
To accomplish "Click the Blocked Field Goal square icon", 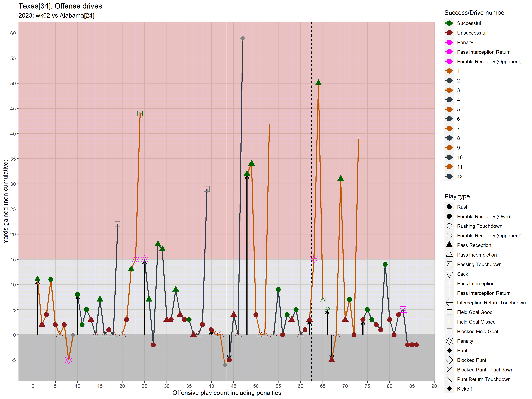I will click(449, 331).
